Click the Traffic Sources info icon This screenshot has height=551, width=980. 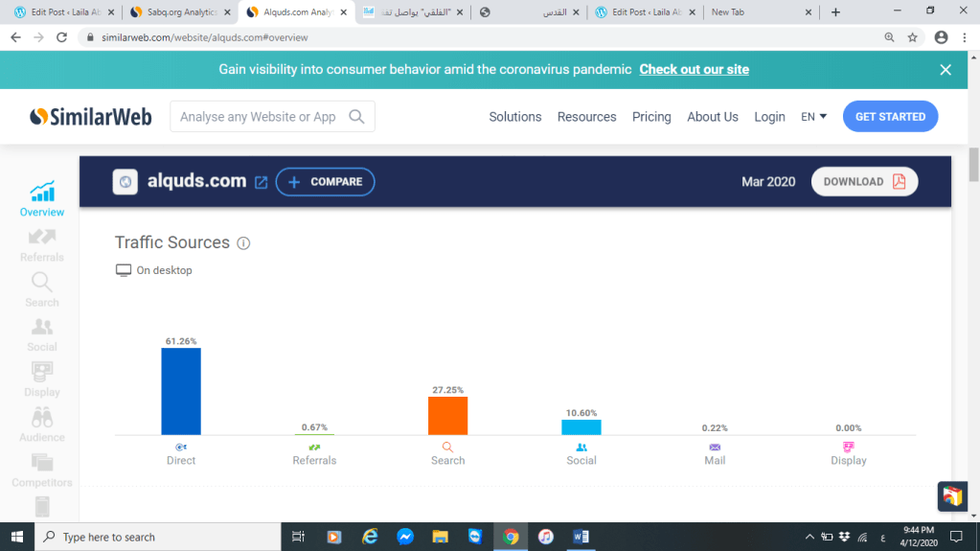pyautogui.click(x=243, y=243)
